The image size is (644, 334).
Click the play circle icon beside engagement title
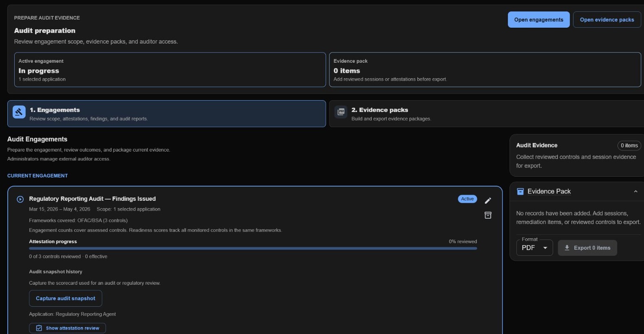pyautogui.click(x=20, y=199)
